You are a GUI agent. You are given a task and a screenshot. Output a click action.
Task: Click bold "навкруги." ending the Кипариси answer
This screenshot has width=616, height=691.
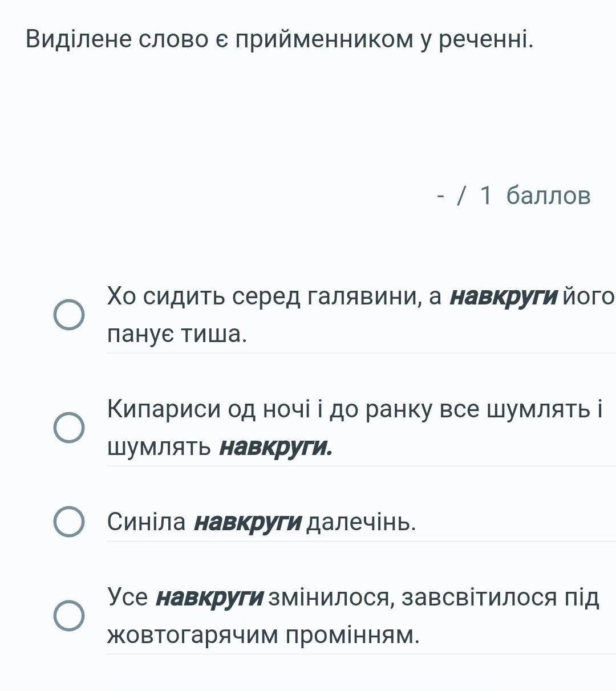(276, 447)
